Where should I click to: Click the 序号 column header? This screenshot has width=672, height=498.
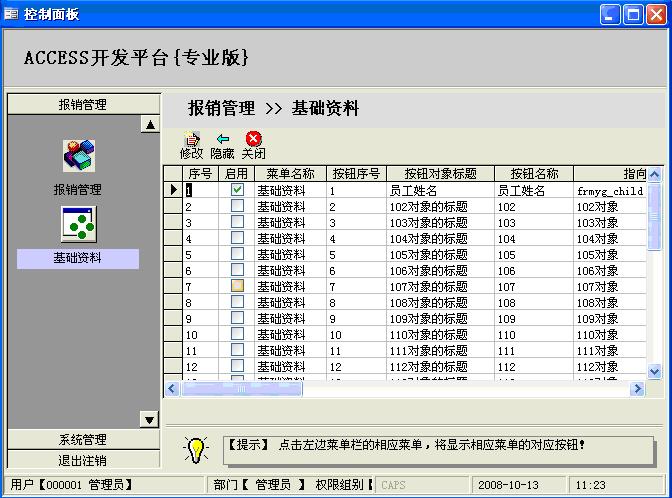pos(200,174)
